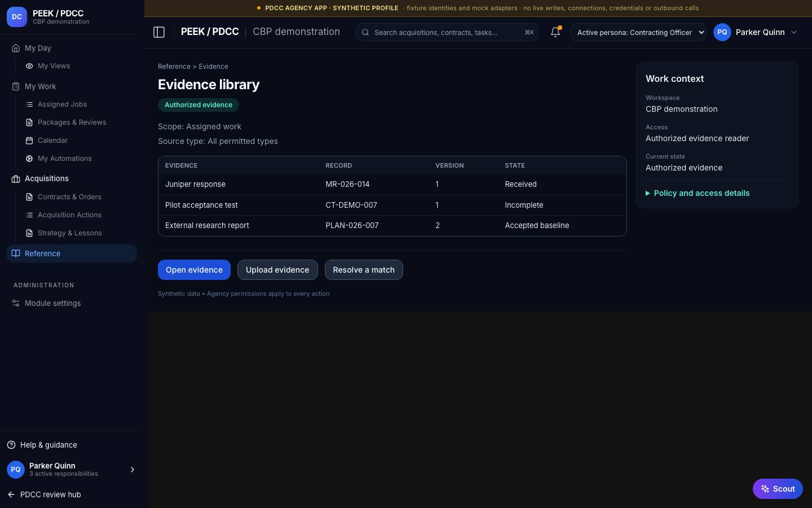Click the Strategy & Lessons document icon
Screen dimensions: 812x508
pos(29,233)
